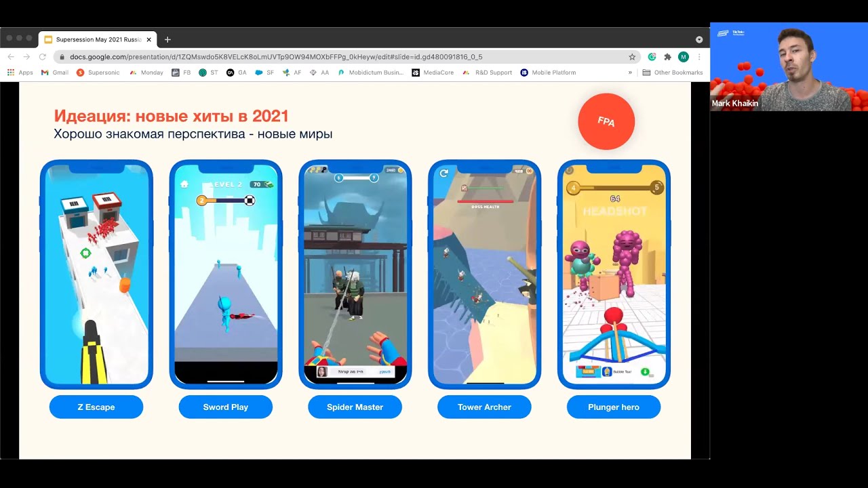Open the AA bookmark
The image size is (868, 488).
coord(319,73)
